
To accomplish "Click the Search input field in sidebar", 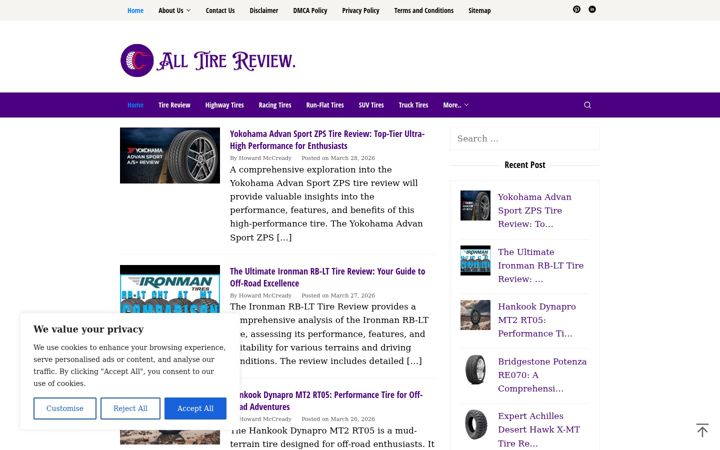I will point(524,139).
